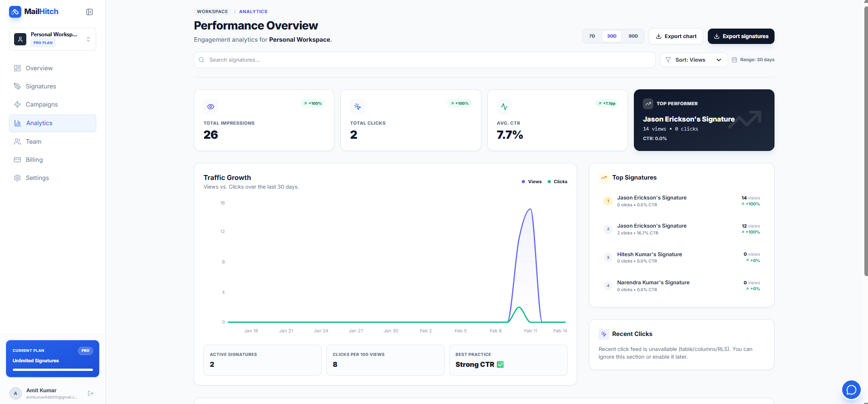
Task: Switch time range to 7D
Action: (592, 36)
